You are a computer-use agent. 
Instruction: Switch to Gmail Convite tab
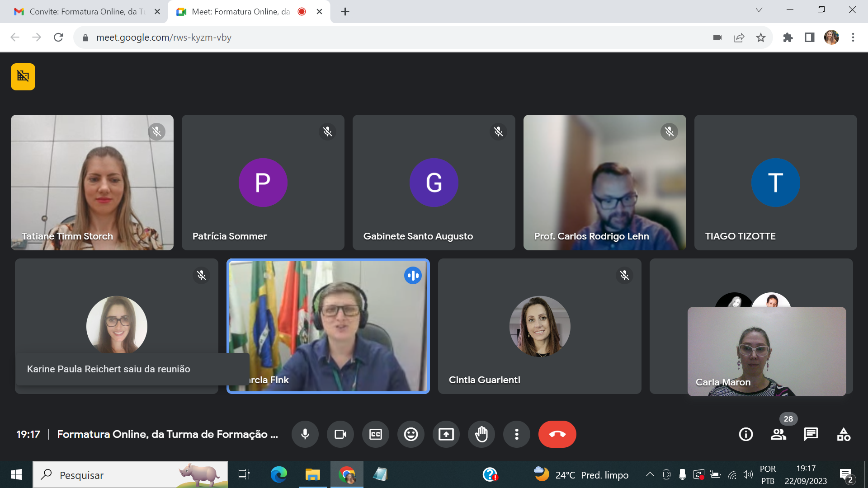pos(84,12)
